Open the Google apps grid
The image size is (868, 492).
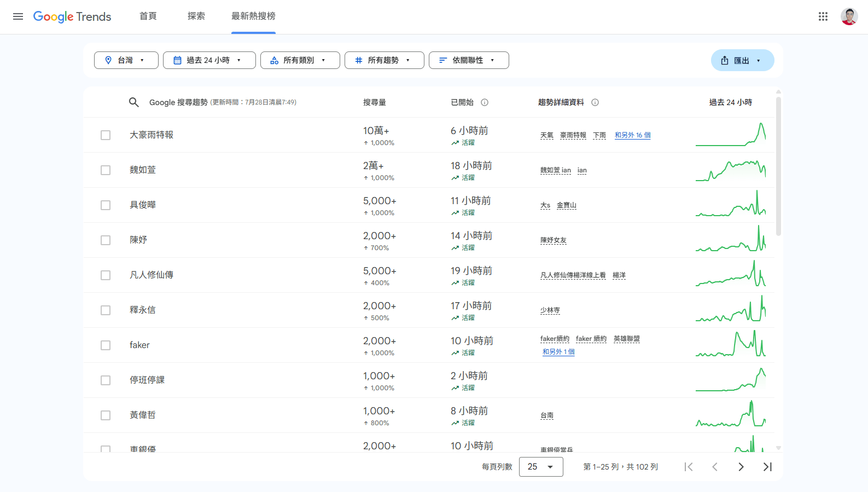click(x=823, y=16)
